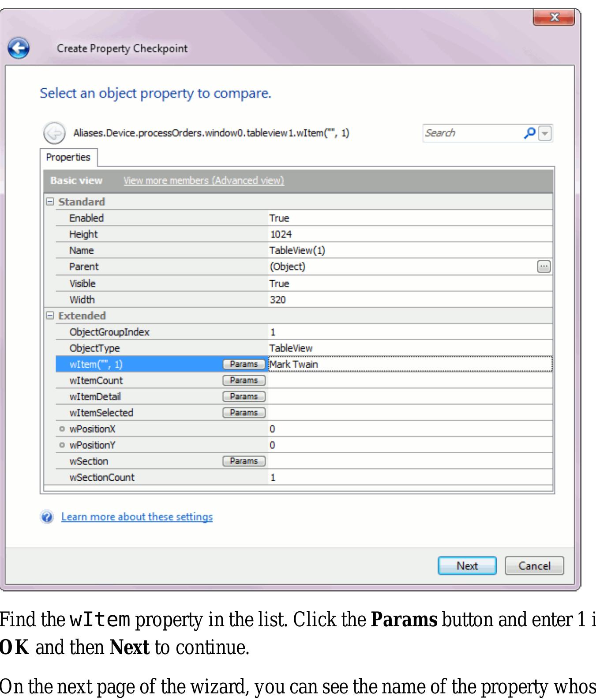
Task: Click Params button for wItemSelected
Action: coord(244,413)
